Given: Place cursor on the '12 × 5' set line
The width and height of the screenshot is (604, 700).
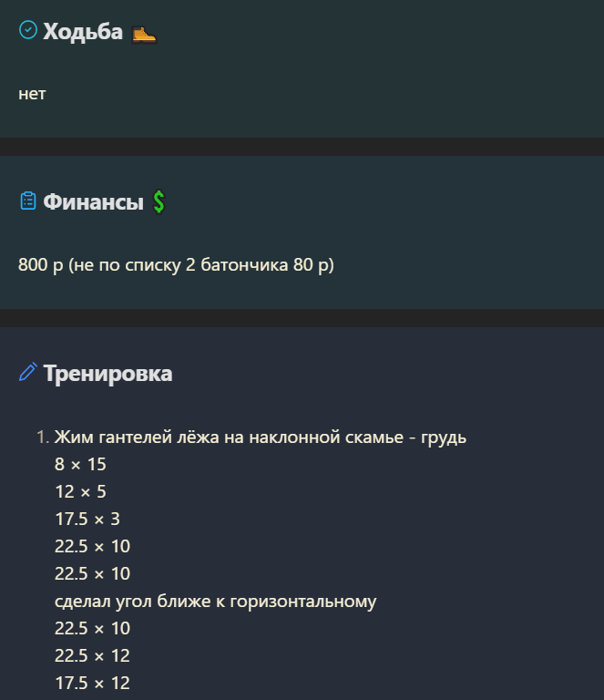Looking at the screenshot, I should pyautogui.click(x=80, y=492).
